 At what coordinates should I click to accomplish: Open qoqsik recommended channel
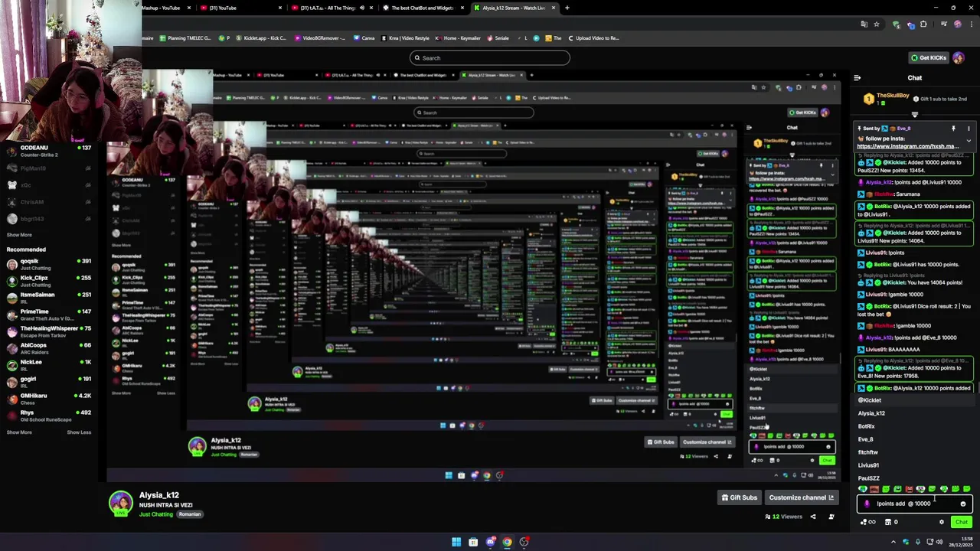[x=50, y=265]
